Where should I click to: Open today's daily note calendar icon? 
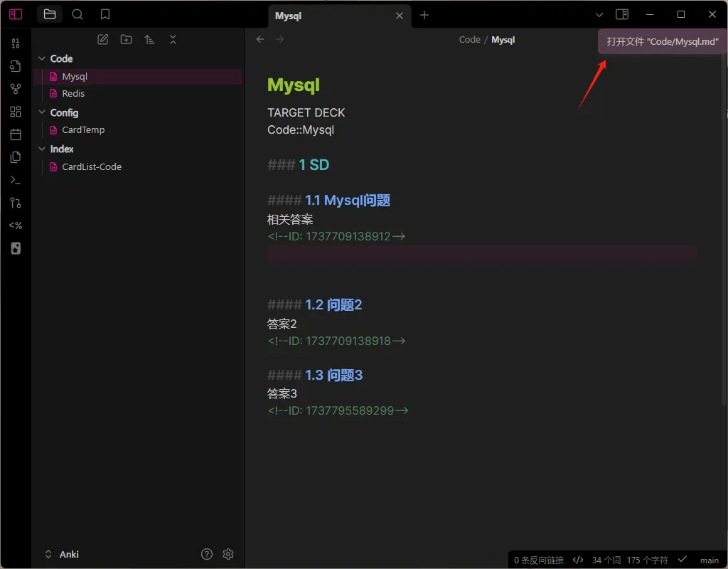16,134
